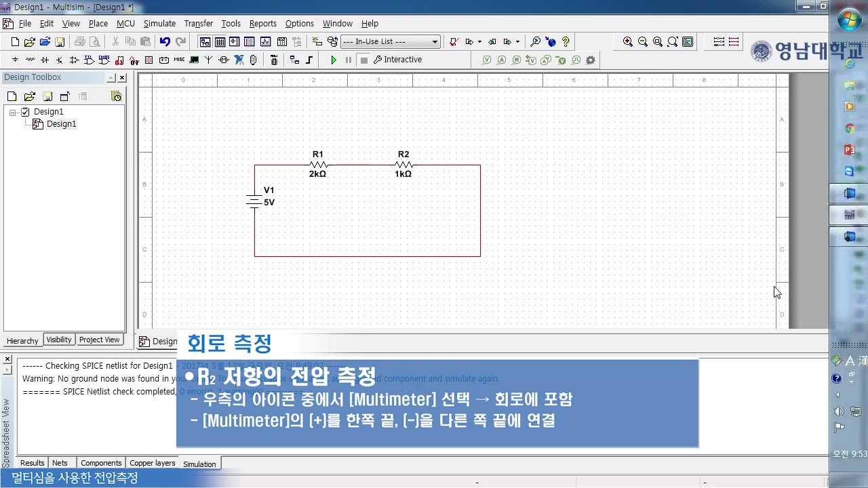Switch to the Copper layers tab
This screenshot has height=488, width=868.
[152, 463]
